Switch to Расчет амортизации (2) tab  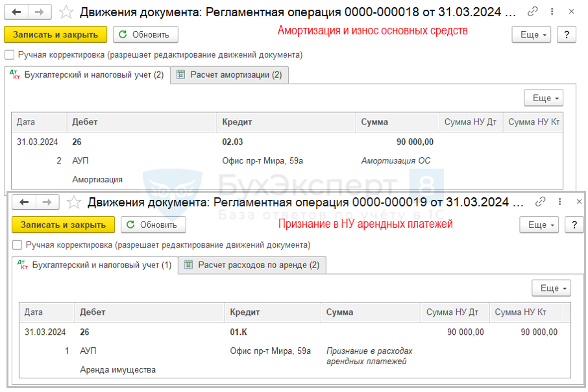click(x=230, y=75)
